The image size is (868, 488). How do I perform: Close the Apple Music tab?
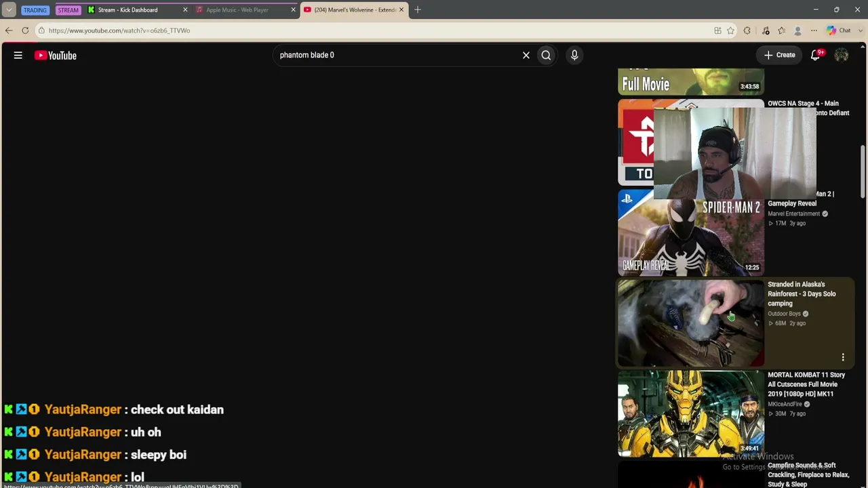(293, 9)
